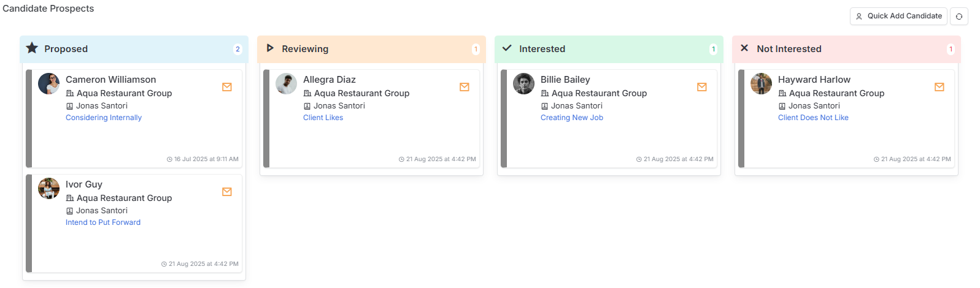Open the Considering Internally status link
This screenshot has width=980, height=288.
104,118
